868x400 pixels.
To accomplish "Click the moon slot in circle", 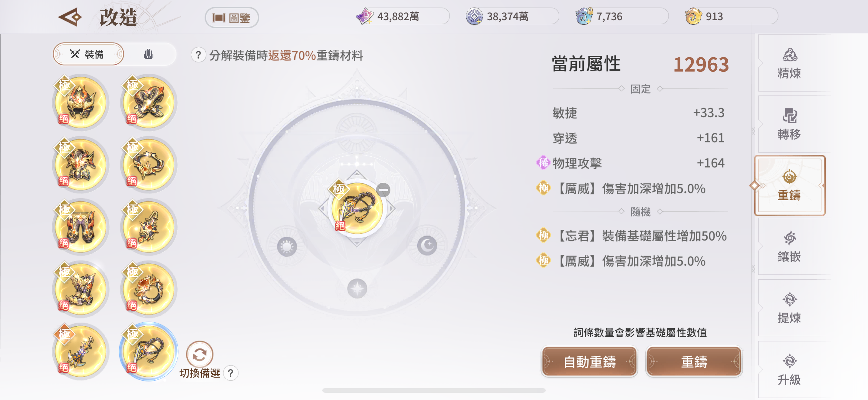I will point(427,245).
